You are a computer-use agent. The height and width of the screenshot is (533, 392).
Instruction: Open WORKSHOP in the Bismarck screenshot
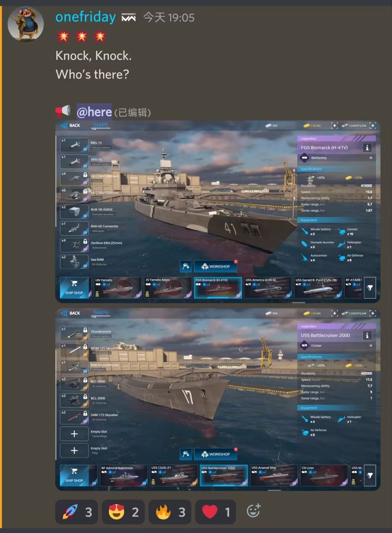pos(216,266)
